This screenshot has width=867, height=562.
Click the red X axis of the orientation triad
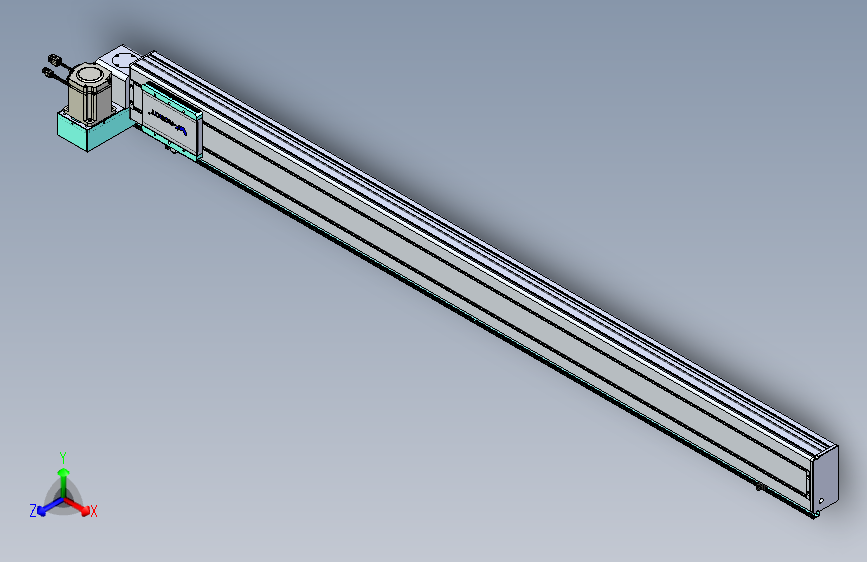point(77,506)
